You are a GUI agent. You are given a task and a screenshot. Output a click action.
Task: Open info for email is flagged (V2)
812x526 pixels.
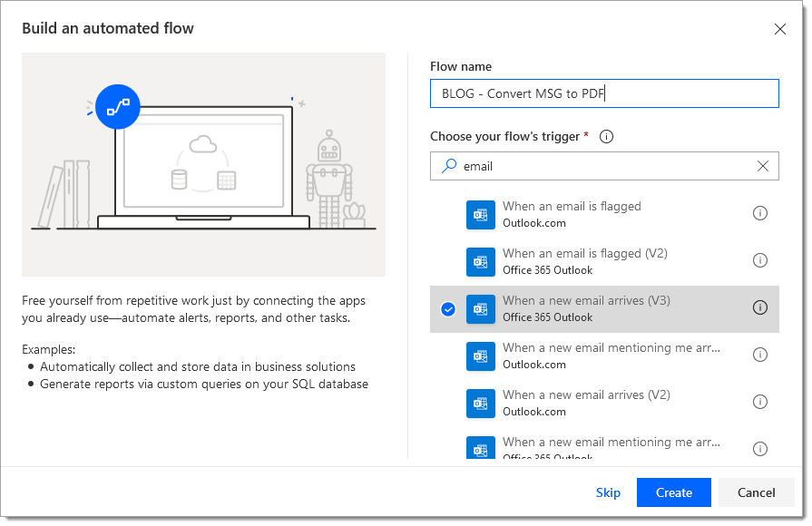pyautogui.click(x=760, y=260)
